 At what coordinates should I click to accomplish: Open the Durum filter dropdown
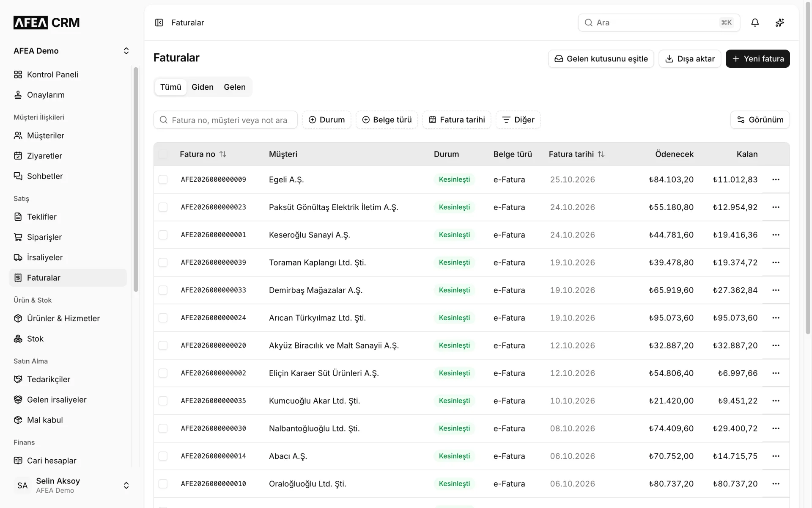(x=326, y=120)
